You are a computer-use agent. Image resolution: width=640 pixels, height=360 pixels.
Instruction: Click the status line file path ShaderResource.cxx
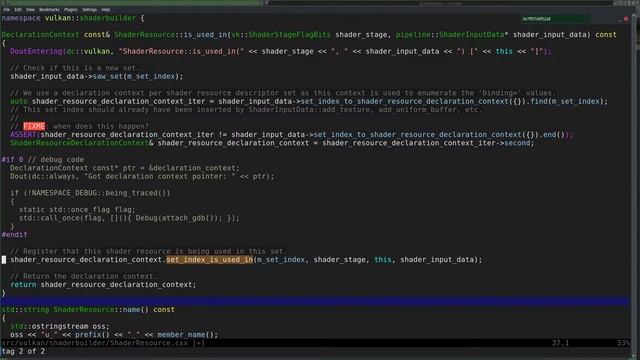coord(94,343)
